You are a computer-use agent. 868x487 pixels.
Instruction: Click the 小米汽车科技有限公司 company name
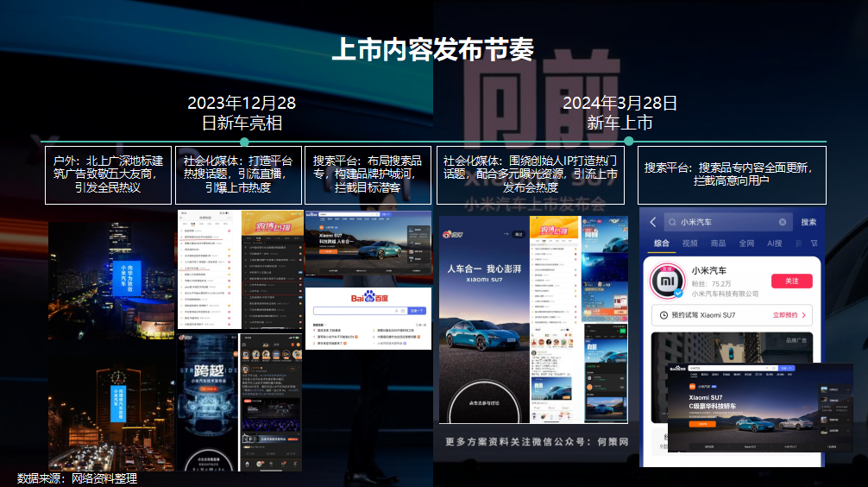point(725,294)
